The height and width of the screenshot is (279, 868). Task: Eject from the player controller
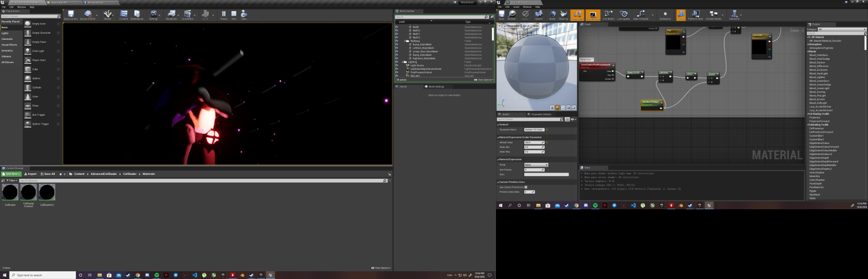pyautogui.click(x=244, y=14)
